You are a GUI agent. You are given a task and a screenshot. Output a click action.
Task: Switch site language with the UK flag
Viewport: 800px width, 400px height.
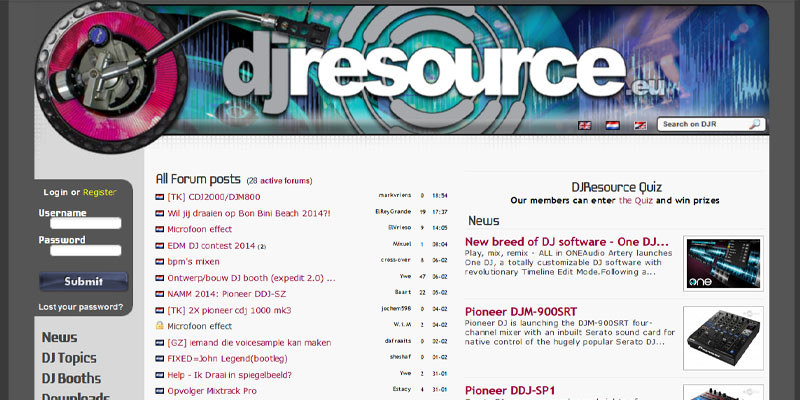point(585,125)
